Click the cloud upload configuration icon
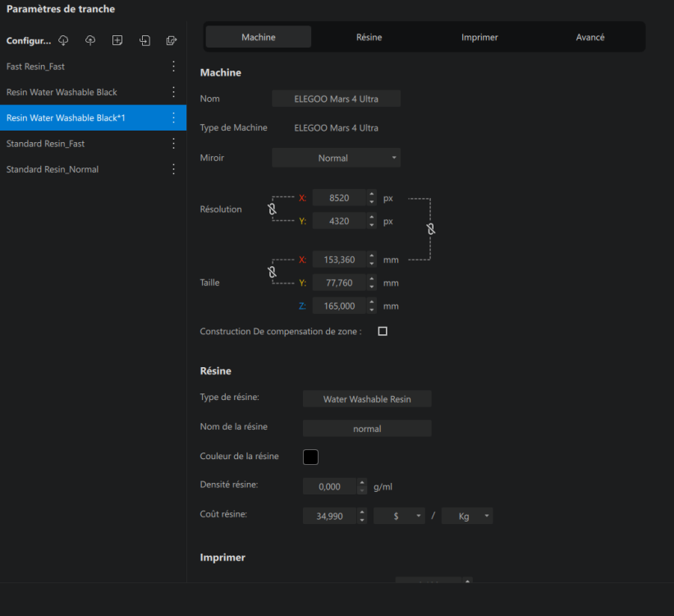 click(90, 40)
